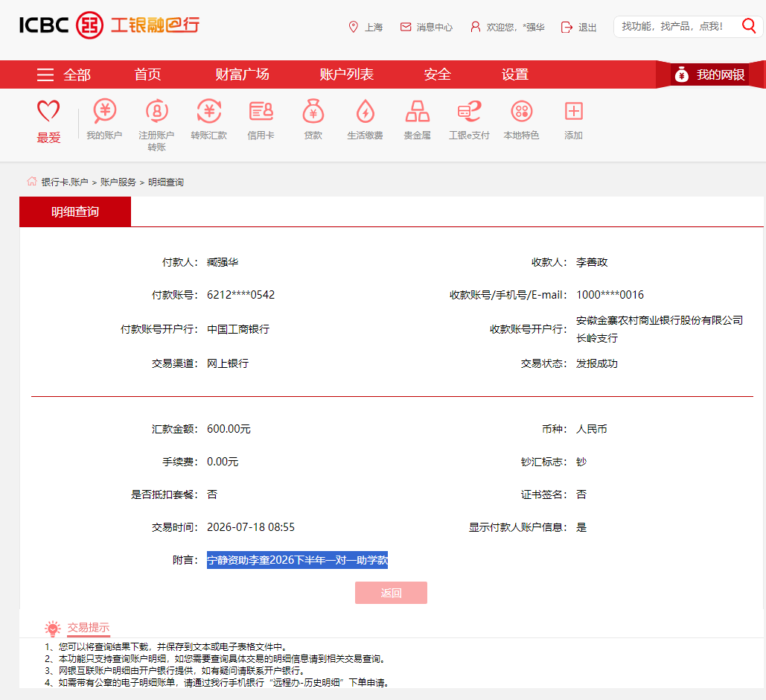The image size is (766, 700).
Task: Open the 信用卡 icon
Action: coord(261,111)
